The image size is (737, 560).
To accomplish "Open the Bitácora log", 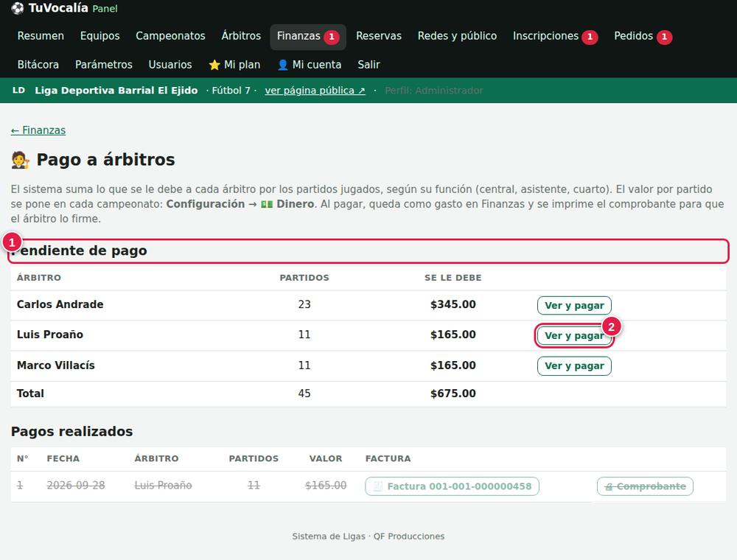I will (x=38, y=65).
